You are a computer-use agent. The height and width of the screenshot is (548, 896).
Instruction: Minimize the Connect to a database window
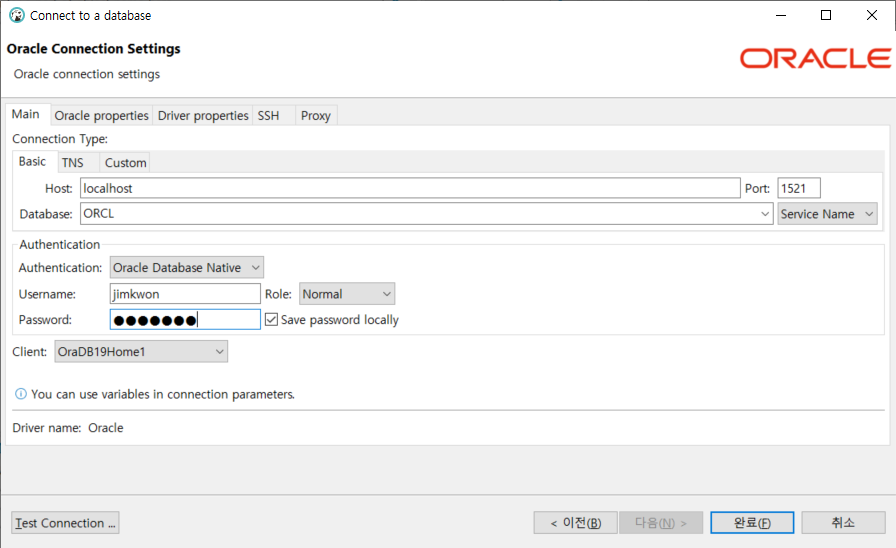(x=781, y=15)
